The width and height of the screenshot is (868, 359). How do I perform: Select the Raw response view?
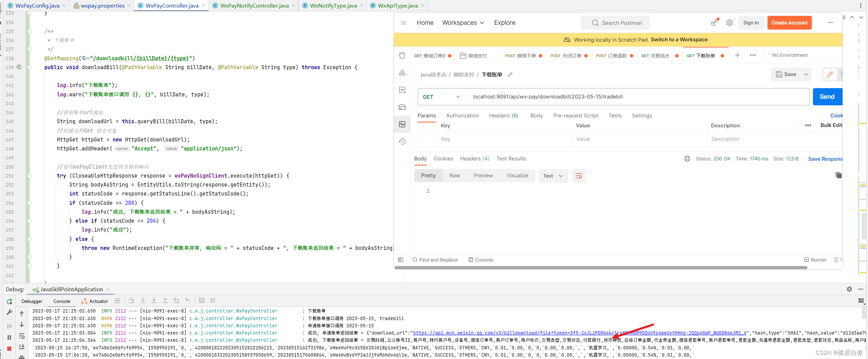454,176
